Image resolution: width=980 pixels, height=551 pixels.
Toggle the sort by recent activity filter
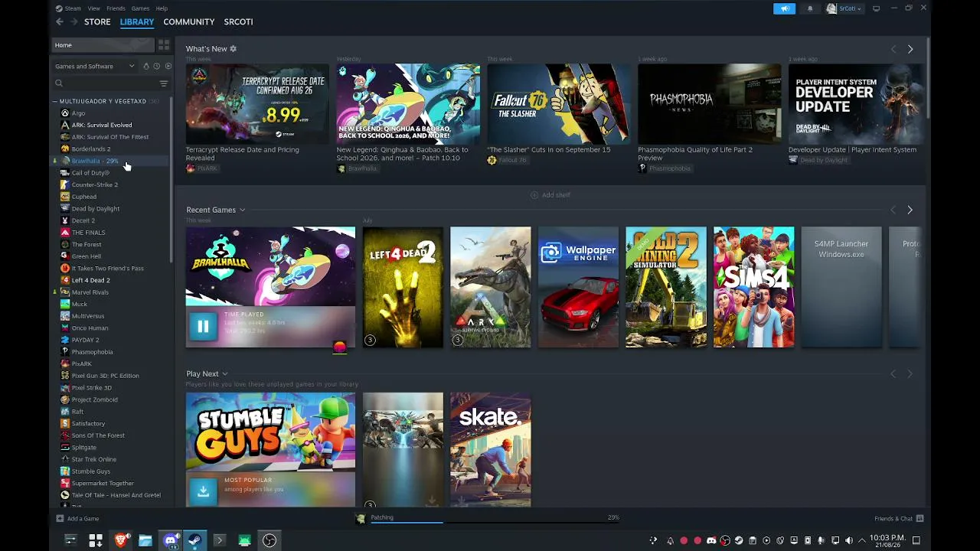pos(156,66)
